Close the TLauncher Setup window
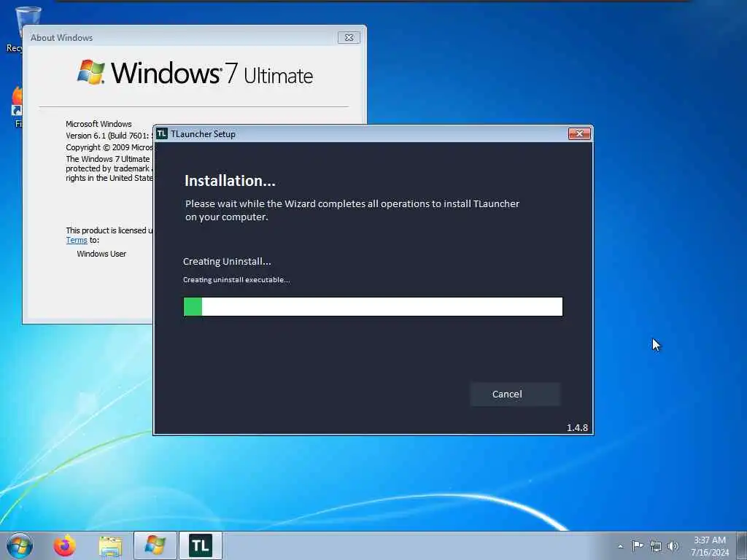Screen dimensions: 747x560 pos(579,134)
